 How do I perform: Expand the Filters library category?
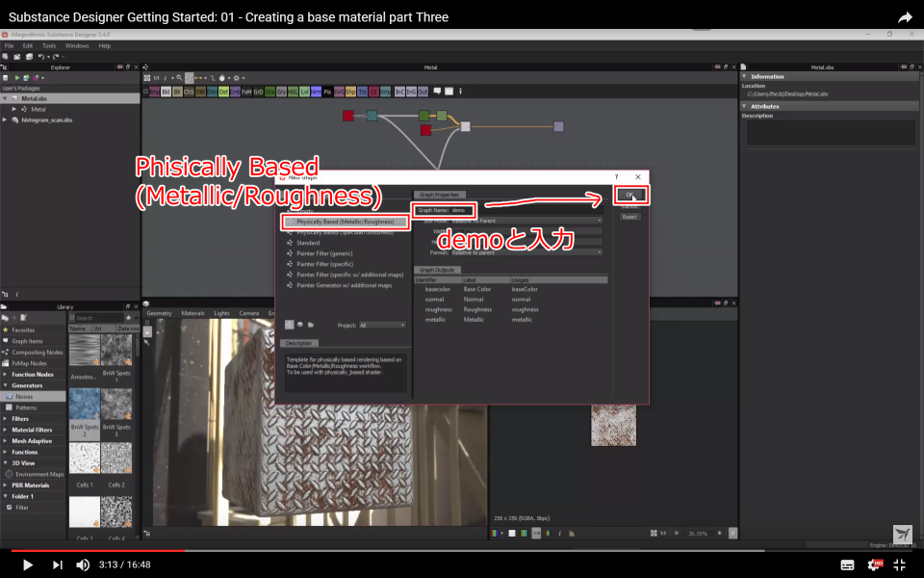pos(6,419)
